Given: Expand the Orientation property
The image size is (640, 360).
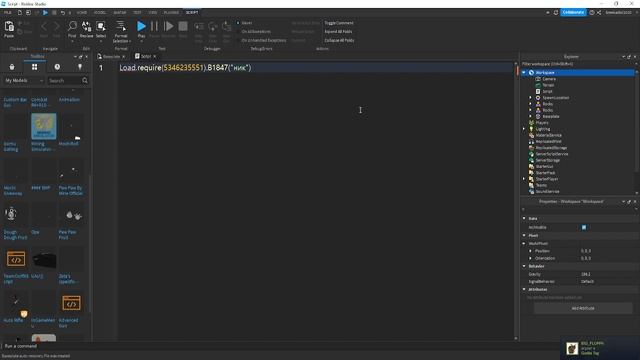Looking at the screenshot, I should (531, 258).
